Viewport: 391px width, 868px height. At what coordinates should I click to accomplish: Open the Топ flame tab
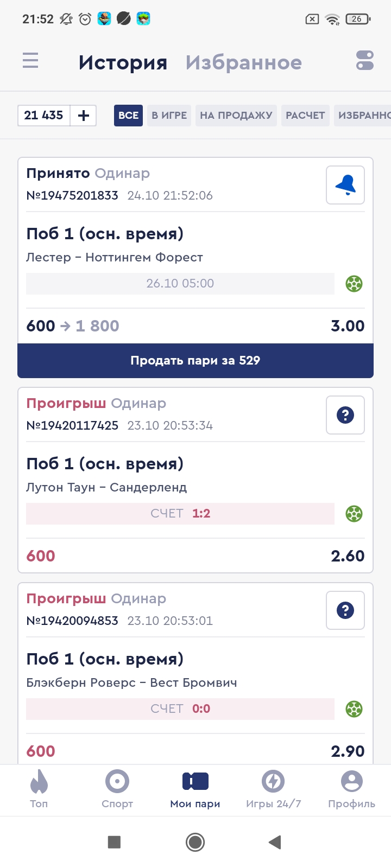point(39,789)
